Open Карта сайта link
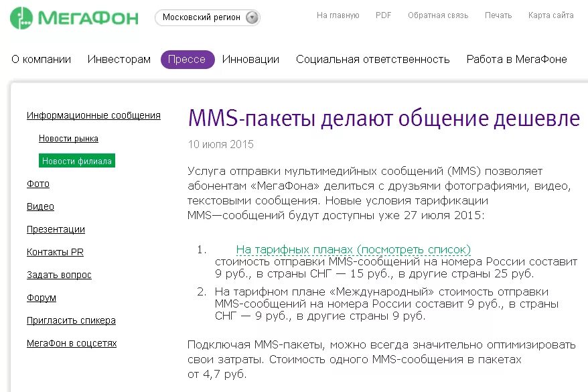588x392 pixels. [551, 15]
